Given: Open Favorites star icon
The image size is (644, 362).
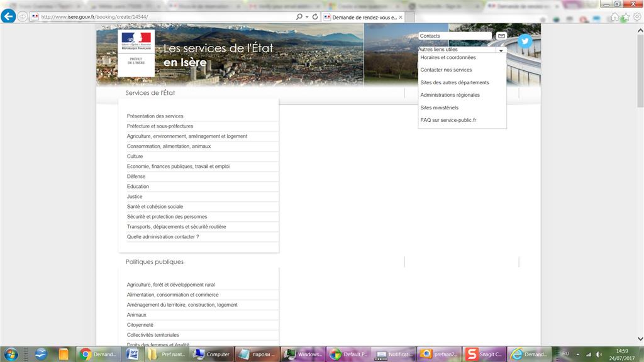Looking at the screenshot, I should point(626,17).
